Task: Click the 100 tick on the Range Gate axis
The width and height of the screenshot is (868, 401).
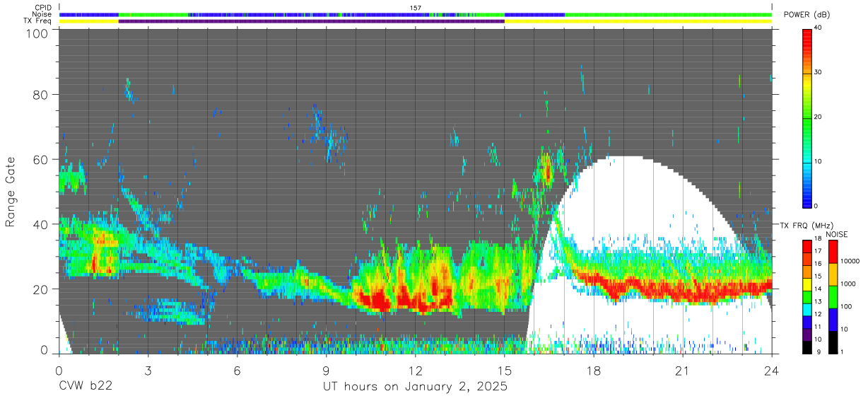Action: coord(37,33)
